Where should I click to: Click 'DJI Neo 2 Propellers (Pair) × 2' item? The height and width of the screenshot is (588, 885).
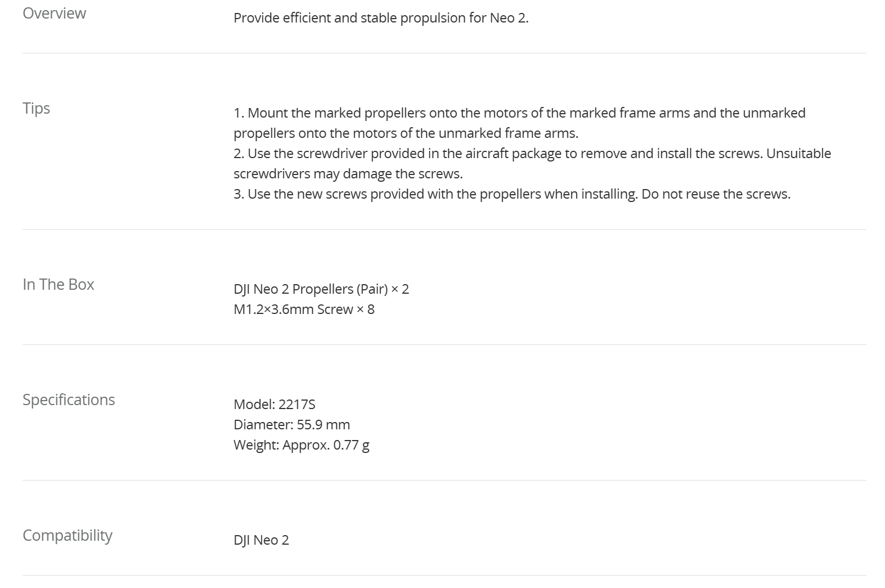[321, 289]
